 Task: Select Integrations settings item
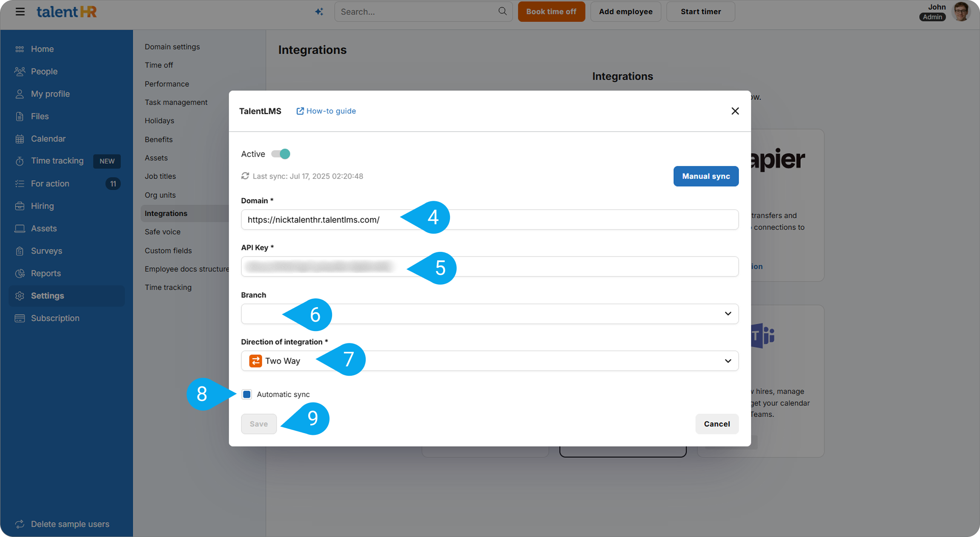click(x=185, y=213)
